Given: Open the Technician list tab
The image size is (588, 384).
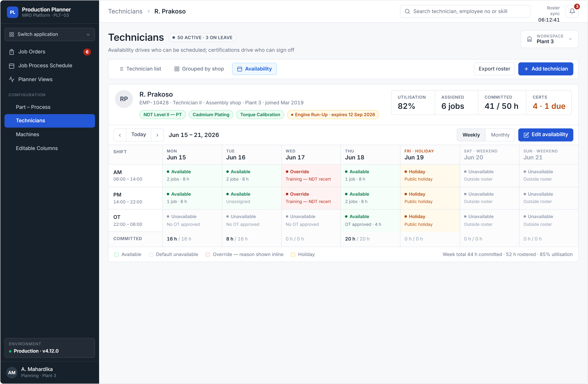Looking at the screenshot, I should [140, 69].
